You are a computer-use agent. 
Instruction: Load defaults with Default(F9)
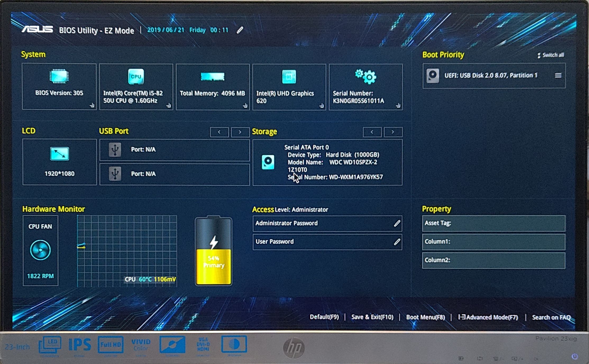[324, 317]
